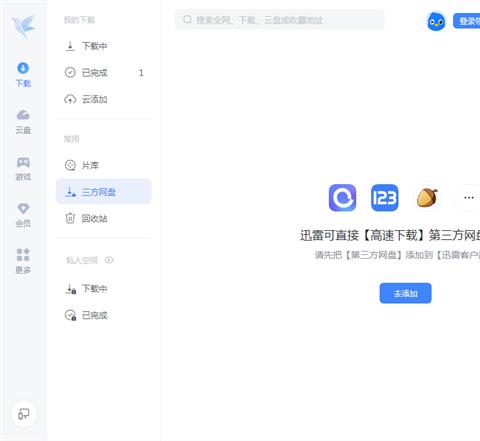Open the 会员 membership section
The image size is (480, 441).
point(23,215)
